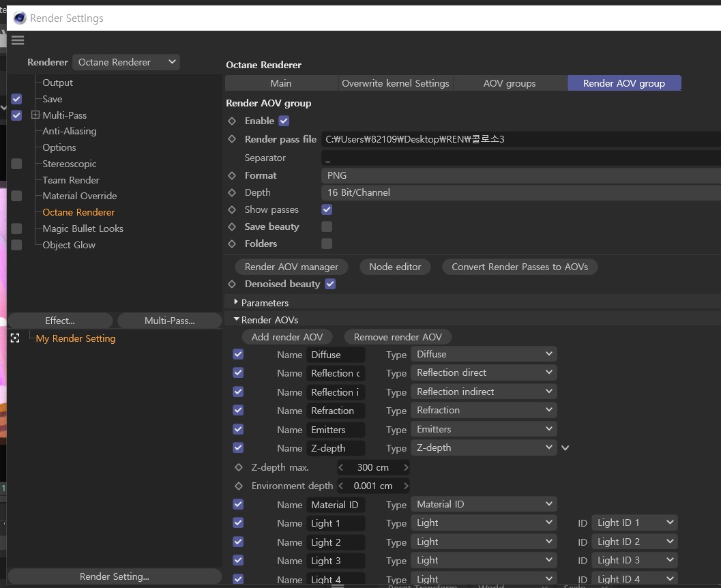The height and width of the screenshot is (588, 721).
Task: Click the keyframe diamond next to Environment depth
Action: pyautogui.click(x=238, y=486)
